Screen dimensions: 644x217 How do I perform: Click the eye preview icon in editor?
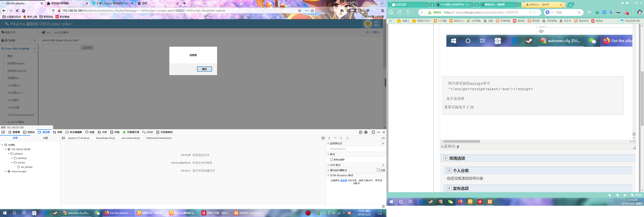[x=541, y=31]
